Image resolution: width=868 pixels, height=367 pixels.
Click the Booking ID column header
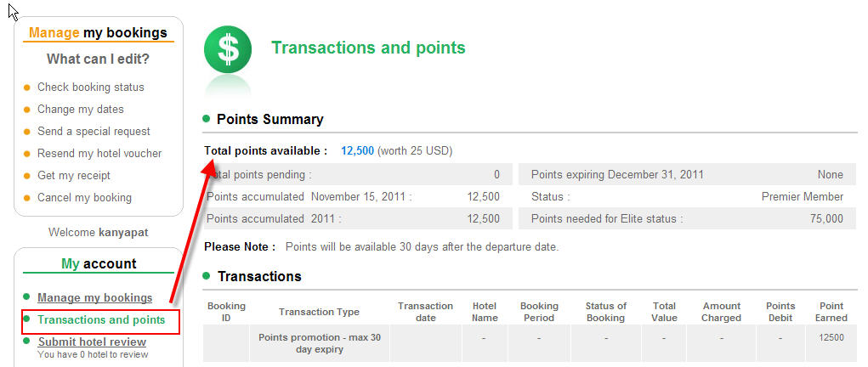point(226,312)
